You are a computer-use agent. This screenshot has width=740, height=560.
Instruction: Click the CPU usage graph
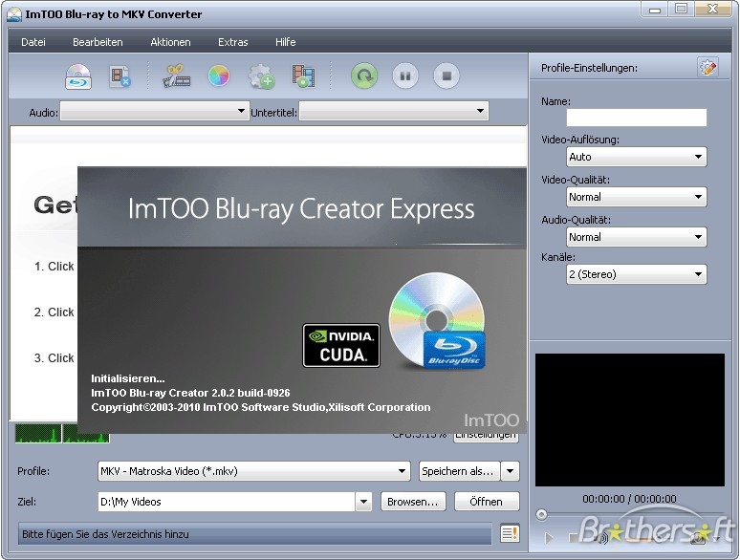[62, 433]
